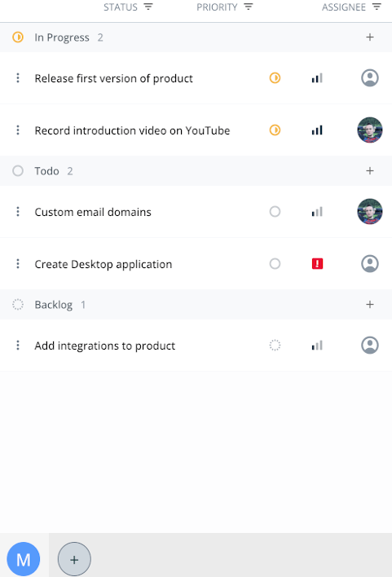
Task: Toggle the status circle of Create Desktop application
Action: click(275, 264)
